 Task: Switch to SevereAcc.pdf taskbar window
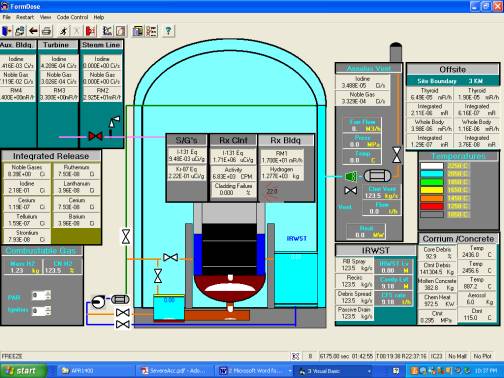[x=173, y=371]
